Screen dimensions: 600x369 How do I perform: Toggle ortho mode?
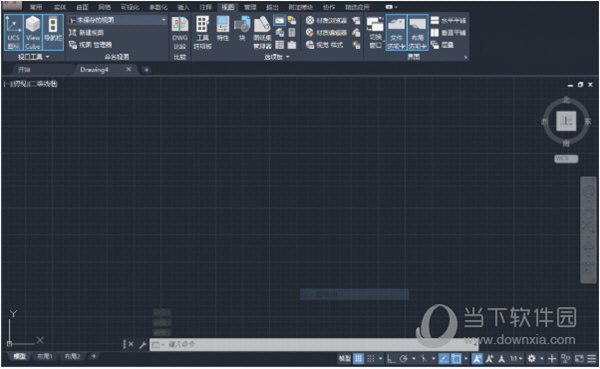[x=391, y=359]
